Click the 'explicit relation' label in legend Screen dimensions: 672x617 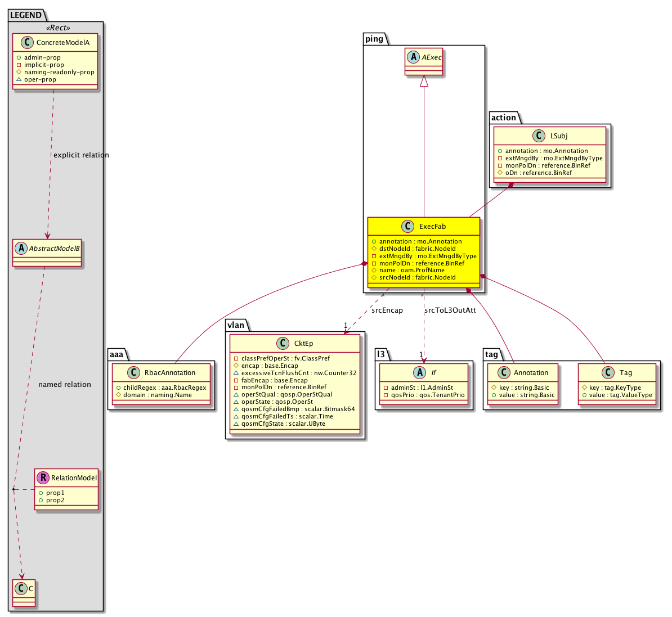tap(81, 155)
